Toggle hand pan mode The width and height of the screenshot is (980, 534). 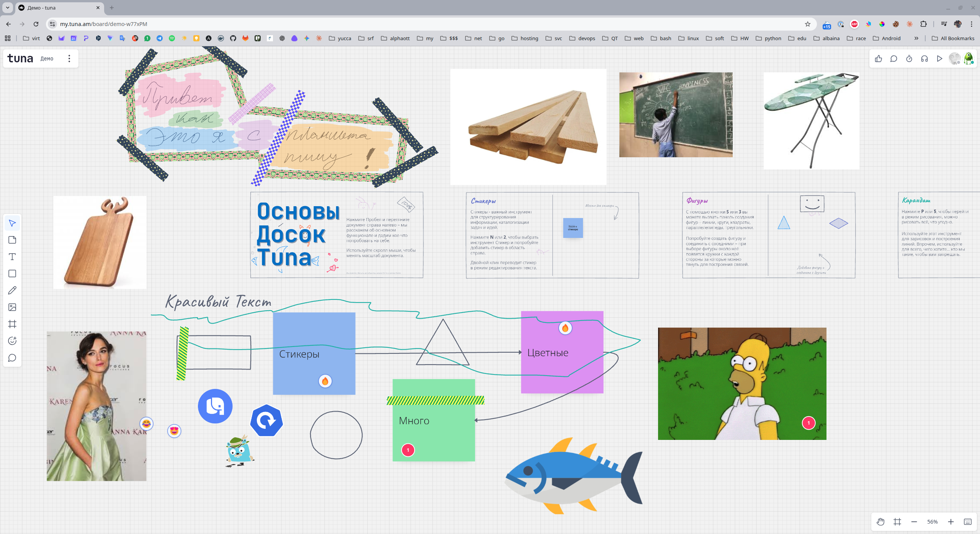click(880, 522)
